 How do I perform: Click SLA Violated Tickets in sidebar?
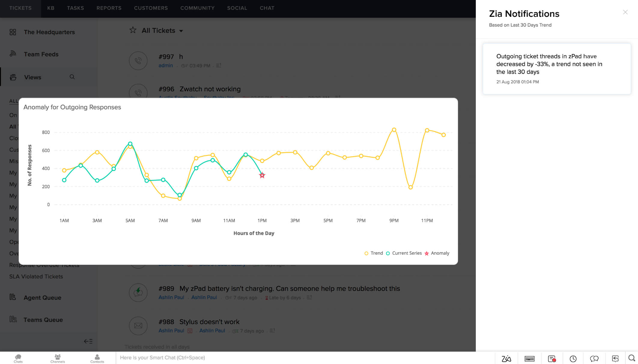[x=36, y=276]
